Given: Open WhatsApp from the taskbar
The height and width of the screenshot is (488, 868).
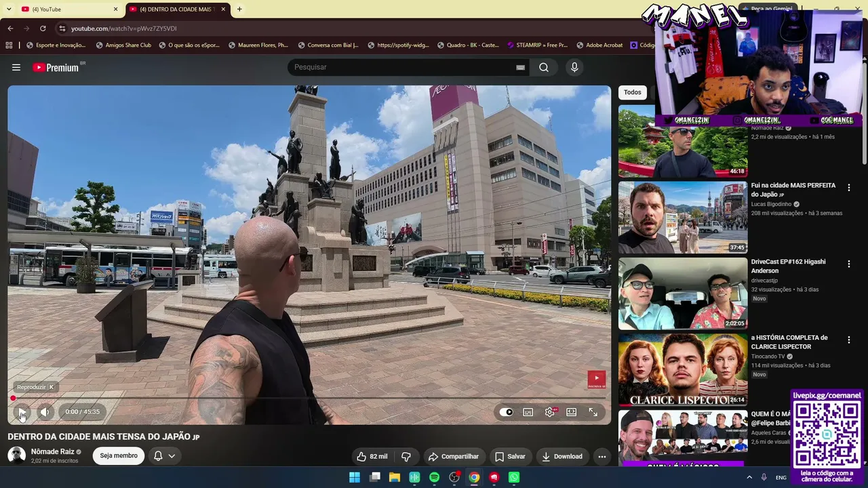Looking at the screenshot, I should click(514, 477).
